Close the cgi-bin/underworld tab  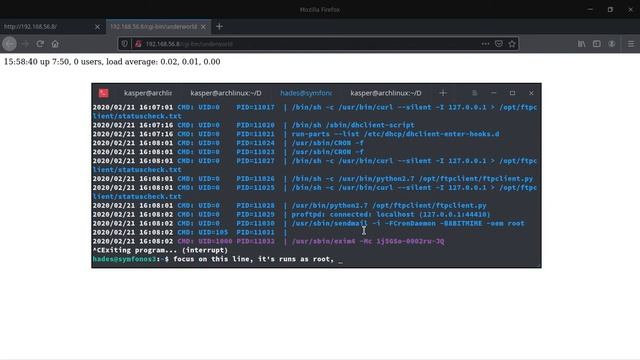pyautogui.click(x=203, y=27)
